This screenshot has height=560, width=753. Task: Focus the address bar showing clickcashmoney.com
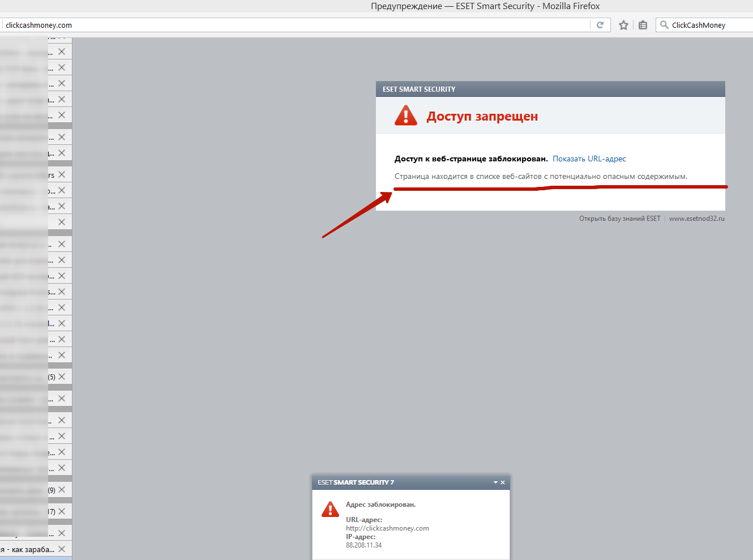point(294,25)
